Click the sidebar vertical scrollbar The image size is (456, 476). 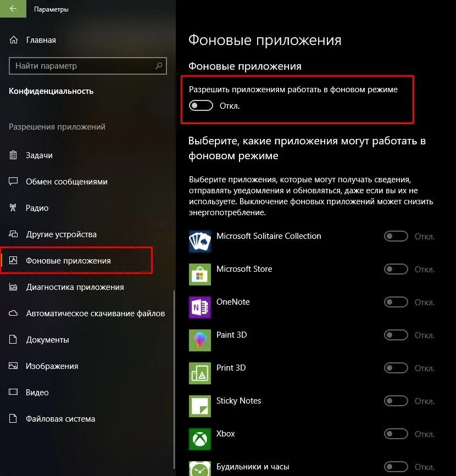[x=174, y=379]
